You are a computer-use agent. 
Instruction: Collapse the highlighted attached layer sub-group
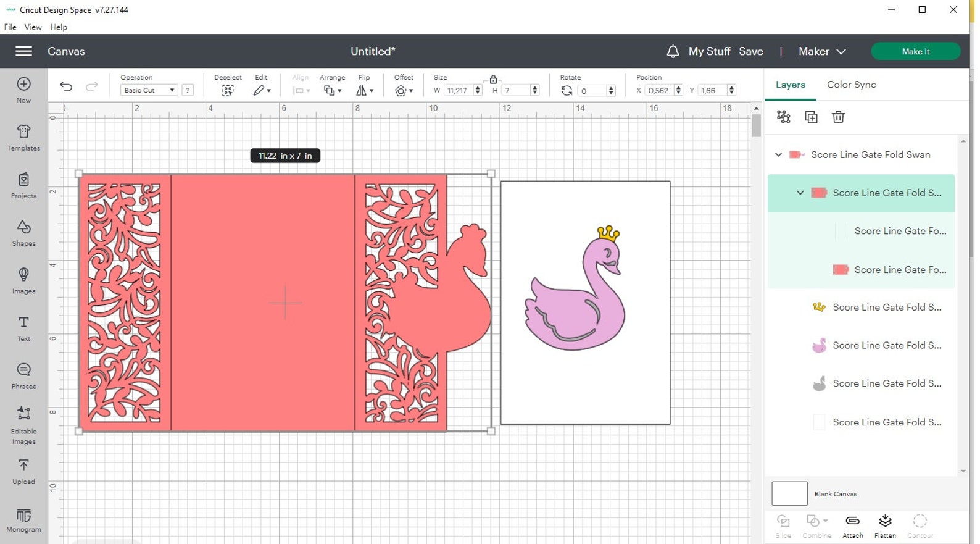pyautogui.click(x=800, y=193)
